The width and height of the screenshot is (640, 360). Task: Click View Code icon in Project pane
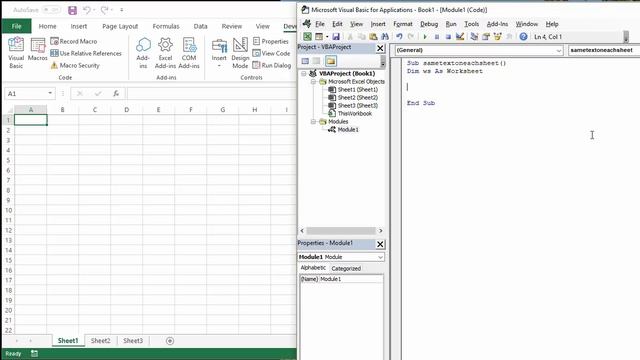click(x=305, y=61)
